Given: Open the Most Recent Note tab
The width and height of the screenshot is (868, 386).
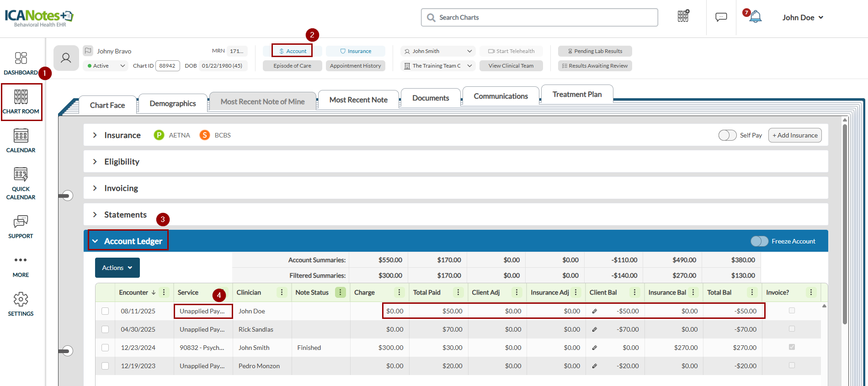Looking at the screenshot, I should coord(358,100).
